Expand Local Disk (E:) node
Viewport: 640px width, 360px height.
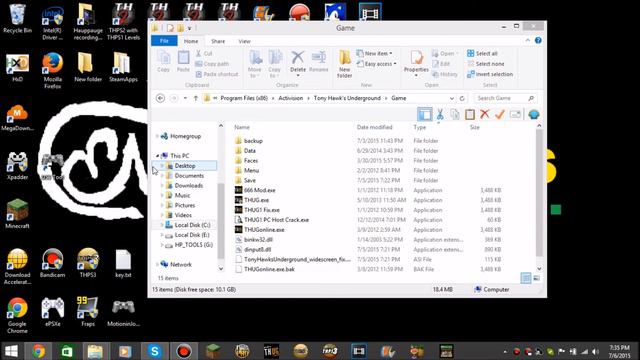tap(162, 235)
